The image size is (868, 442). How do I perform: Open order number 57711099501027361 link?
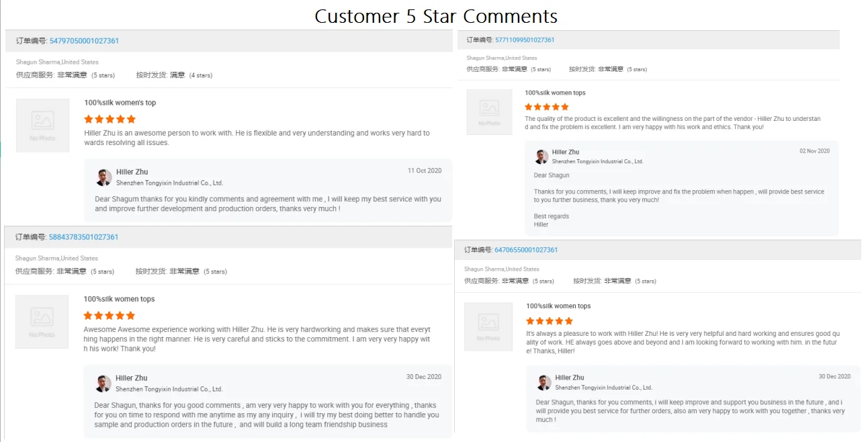(525, 40)
